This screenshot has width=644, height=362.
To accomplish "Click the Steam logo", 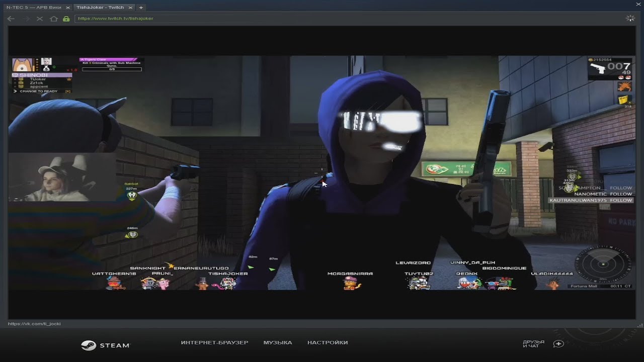I will (105, 345).
